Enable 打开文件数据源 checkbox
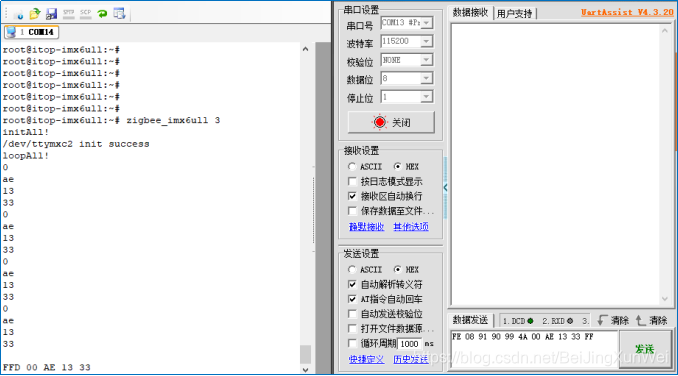Image resolution: width=678 pixels, height=376 pixels. click(352, 328)
